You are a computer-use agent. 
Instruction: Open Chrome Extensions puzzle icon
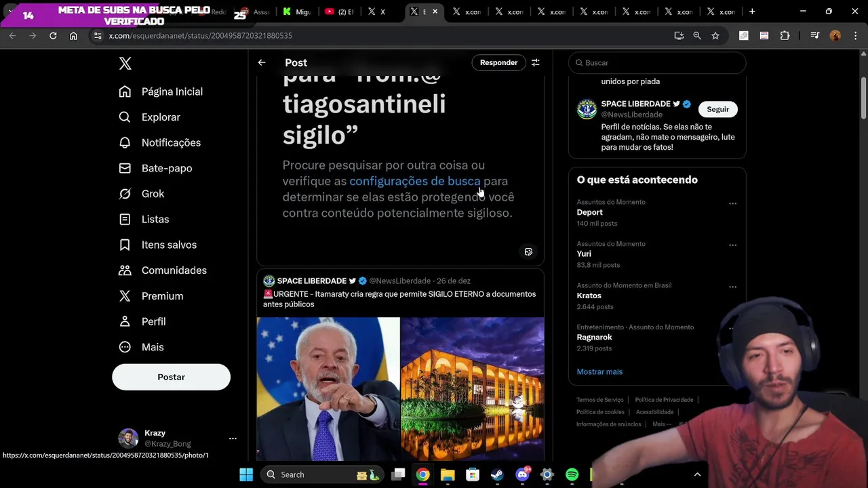click(785, 35)
